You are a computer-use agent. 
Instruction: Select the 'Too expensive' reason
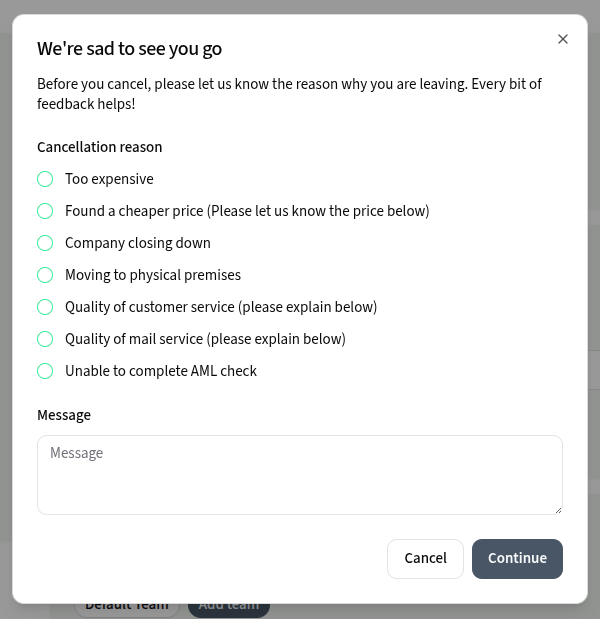pos(45,179)
